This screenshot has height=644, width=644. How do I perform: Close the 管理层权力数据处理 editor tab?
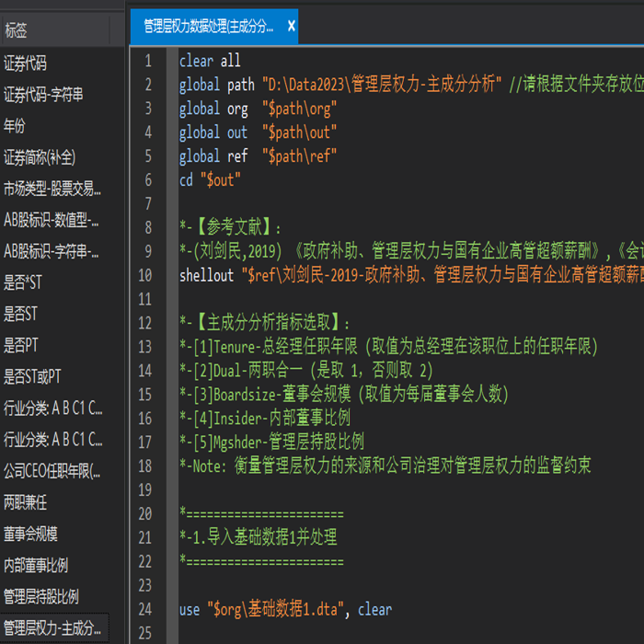point(292,27)
